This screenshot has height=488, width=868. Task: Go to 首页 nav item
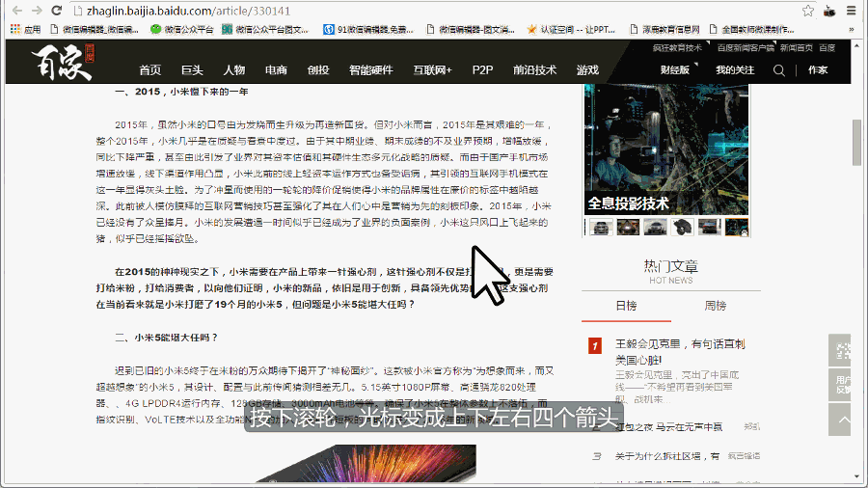coord(150,70)
